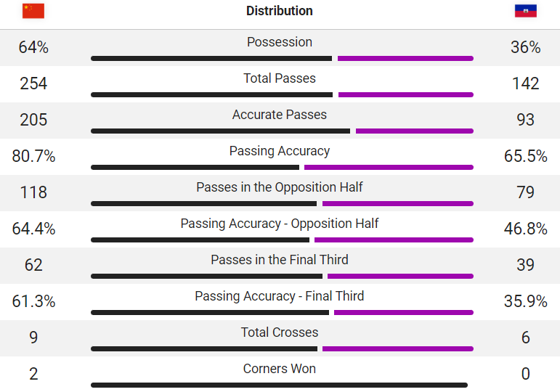Click the Haiti flag icon

tap(525, 11)
